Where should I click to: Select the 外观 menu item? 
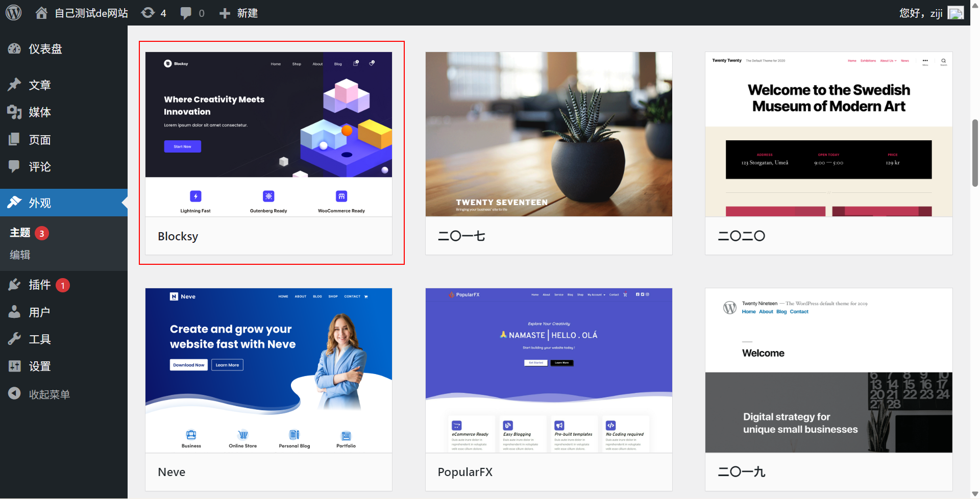coord(64,203)
